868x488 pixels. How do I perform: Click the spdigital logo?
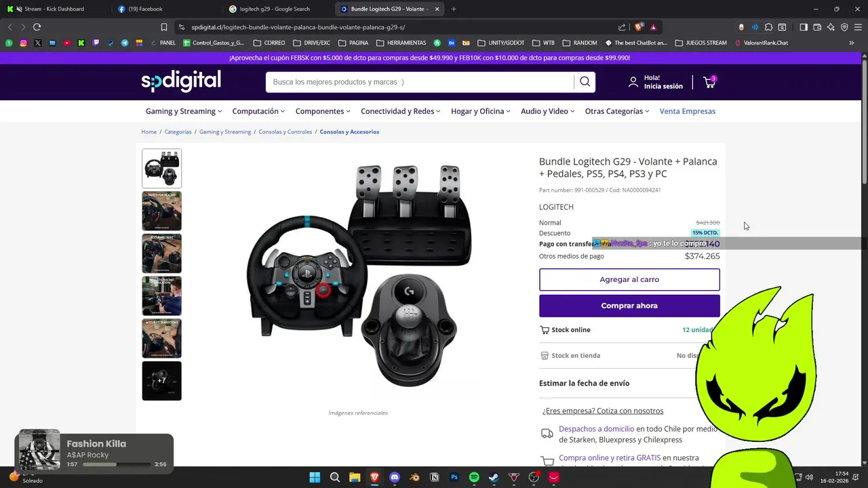click(x=181, y=81)
